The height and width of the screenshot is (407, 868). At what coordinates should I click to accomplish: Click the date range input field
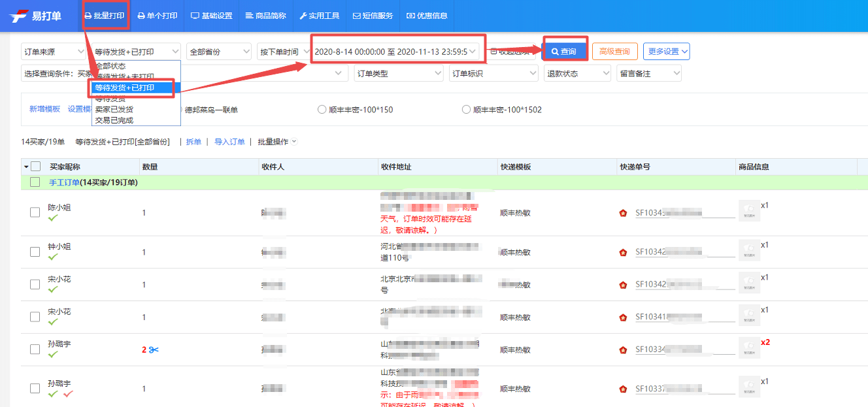[x=395, y=52]
